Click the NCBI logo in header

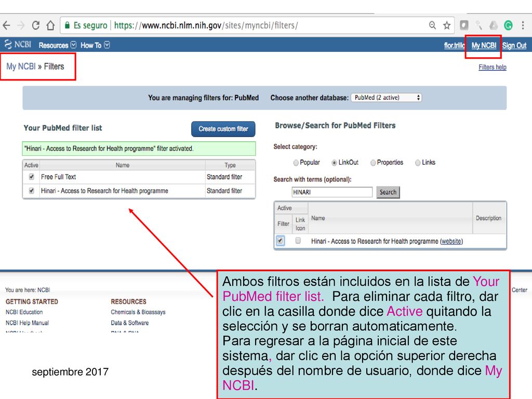pyautogui.click(x=18, y=45)
